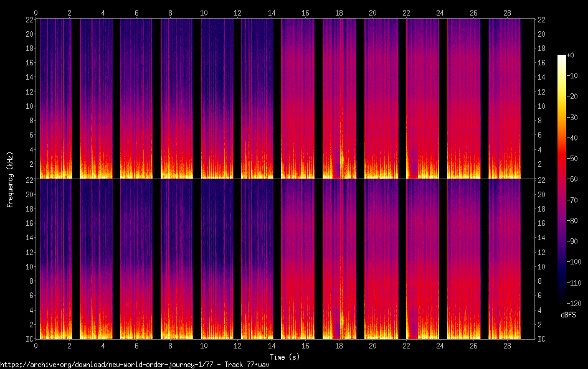Click the last audio segment in the lower channel
The image size is (588, 369).
tap(504, 259)
